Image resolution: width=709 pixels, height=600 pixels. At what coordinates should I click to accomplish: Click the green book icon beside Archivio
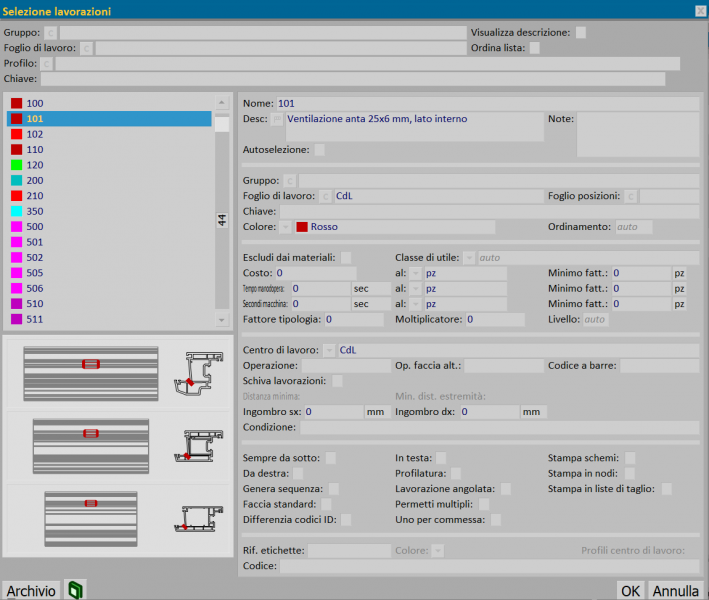point(75,591)
